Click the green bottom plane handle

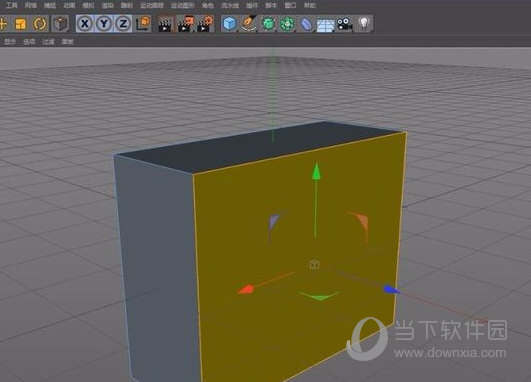pyautogui.click(x=320, y=296)
